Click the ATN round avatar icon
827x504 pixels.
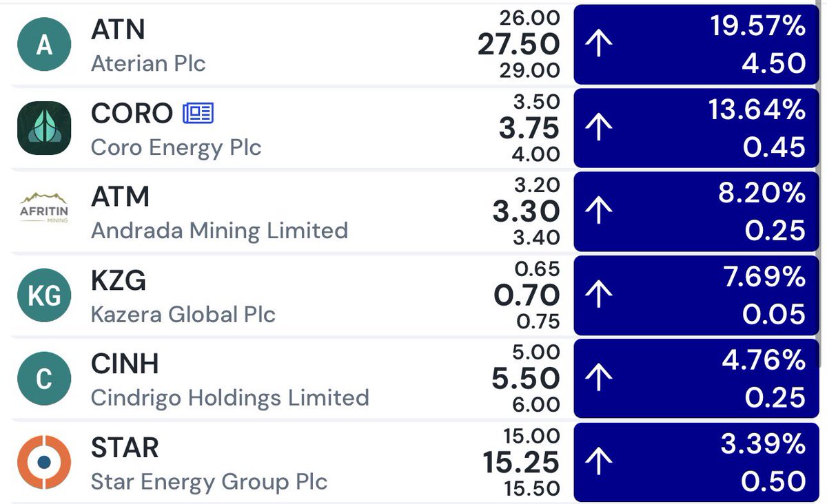[x=44, y=45]
